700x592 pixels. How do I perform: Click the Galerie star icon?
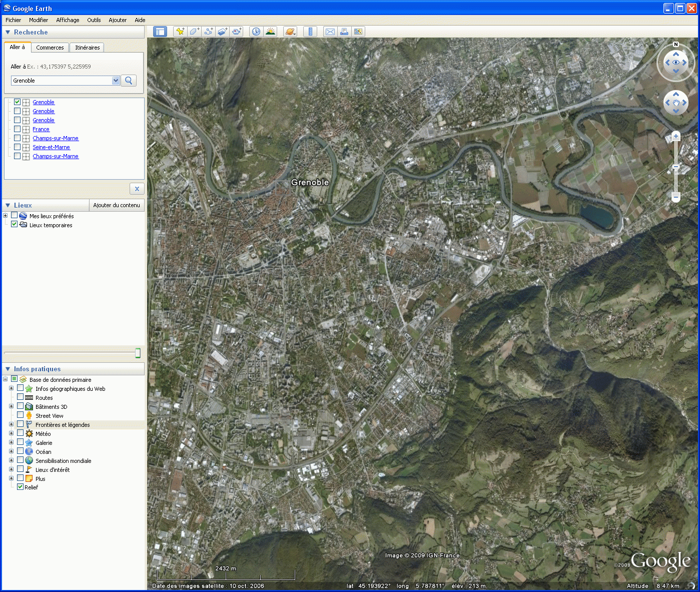29,443
